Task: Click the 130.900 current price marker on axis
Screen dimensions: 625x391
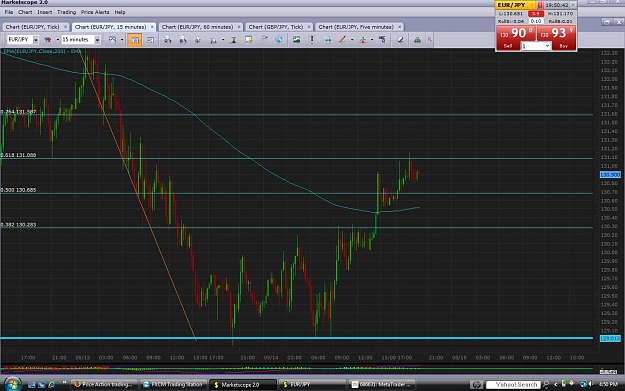Action: click(x=610, y=175)
